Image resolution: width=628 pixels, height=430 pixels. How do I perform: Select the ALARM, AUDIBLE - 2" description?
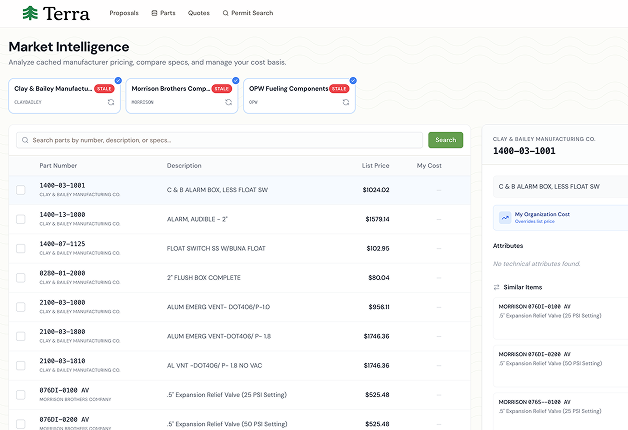tap(197, 219)
